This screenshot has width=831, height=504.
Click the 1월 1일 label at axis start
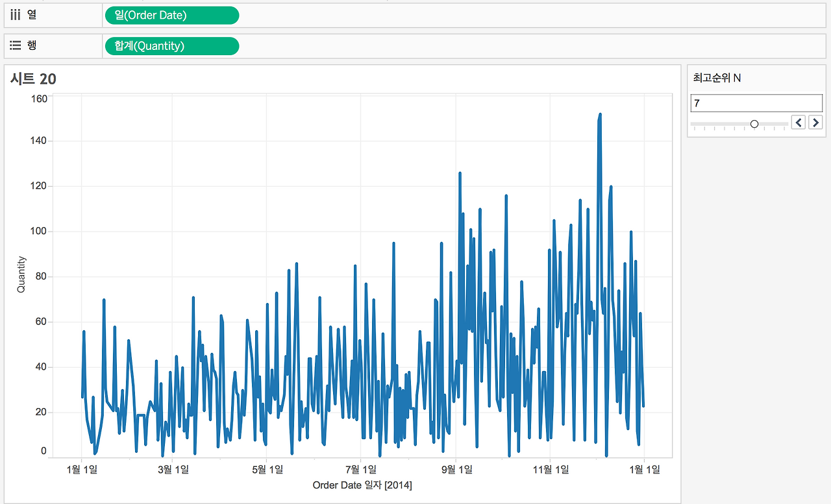click(x=82, y=470)
